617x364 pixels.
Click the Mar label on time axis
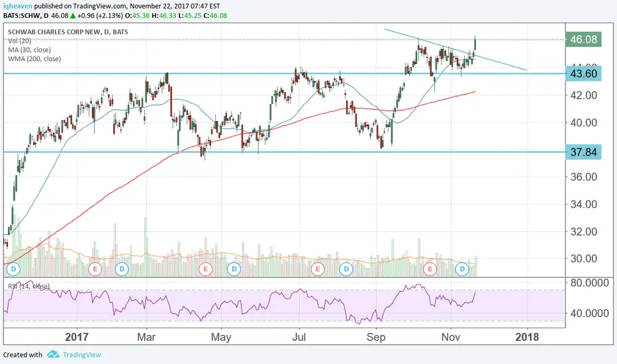click(x=146, y=338)
